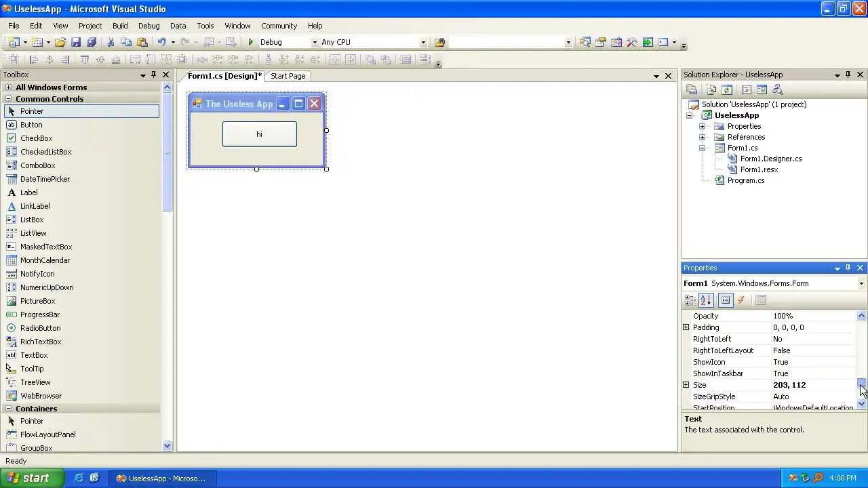
Task: Select Form1.Designer.cs in Solution Explorer
Action: [x=770, y=159]
